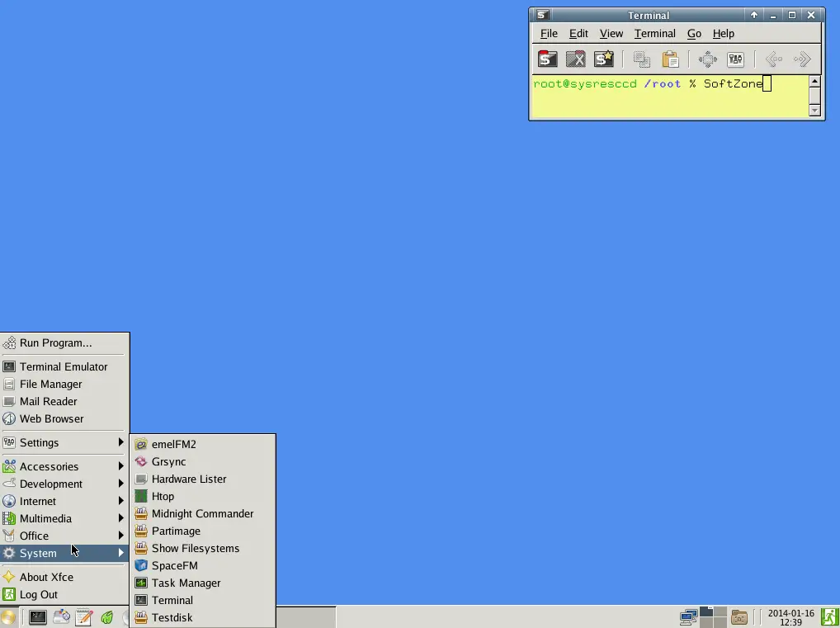The width and height of the screenshot is (840, 628).
Task: Launch terminal from the panel launcher
Action: pyautogui.click(x=37, y=617)
